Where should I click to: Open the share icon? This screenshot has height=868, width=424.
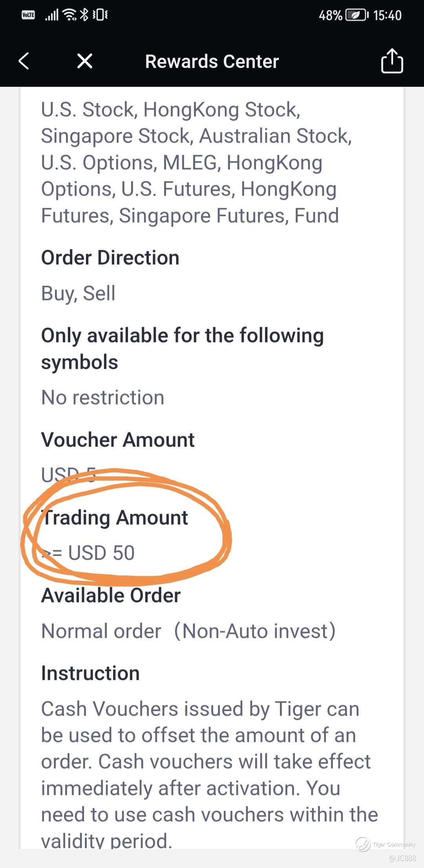tap(392, 61)
